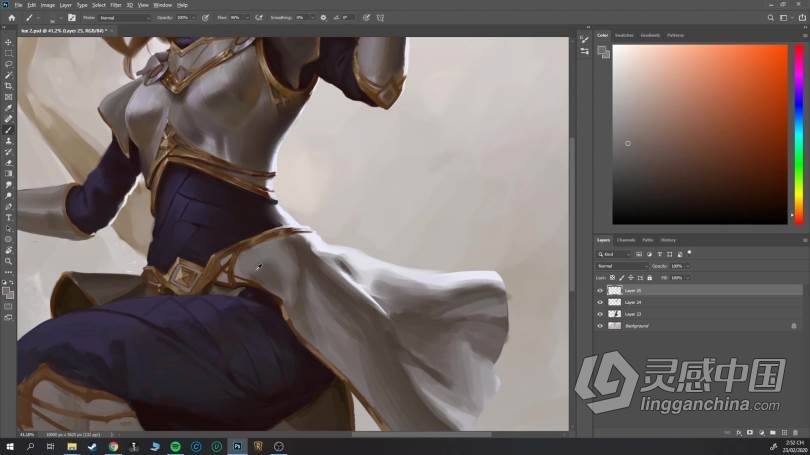The width and height of the screenshot is (810, 455).
Task: Toggle lock all padlock in Layers panel
Action: tap(649, 278)
